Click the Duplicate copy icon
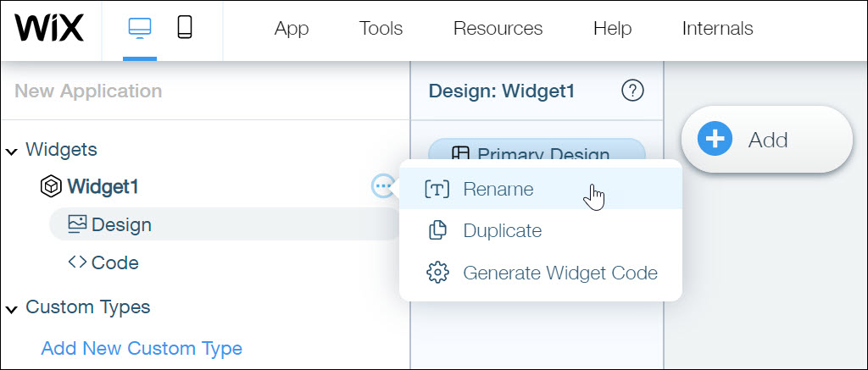Screen dimensions: 868x370 click(x=437, y=230)
